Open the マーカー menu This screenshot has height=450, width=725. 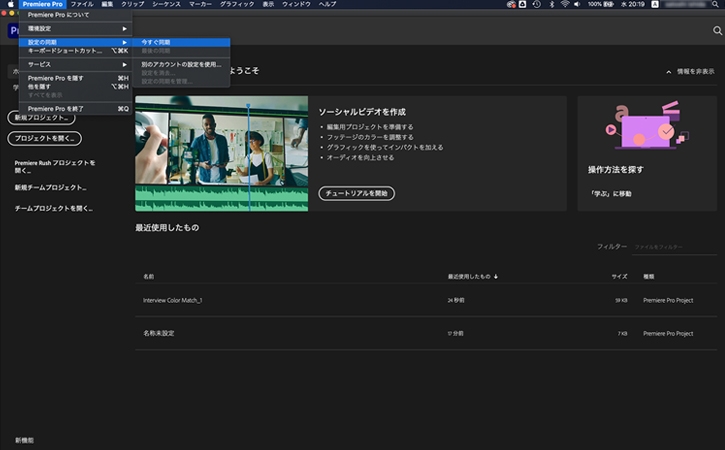200,4
